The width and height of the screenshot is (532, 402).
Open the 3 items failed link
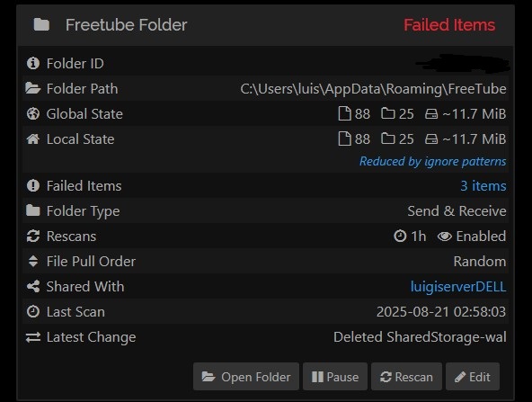coord(483,186)
